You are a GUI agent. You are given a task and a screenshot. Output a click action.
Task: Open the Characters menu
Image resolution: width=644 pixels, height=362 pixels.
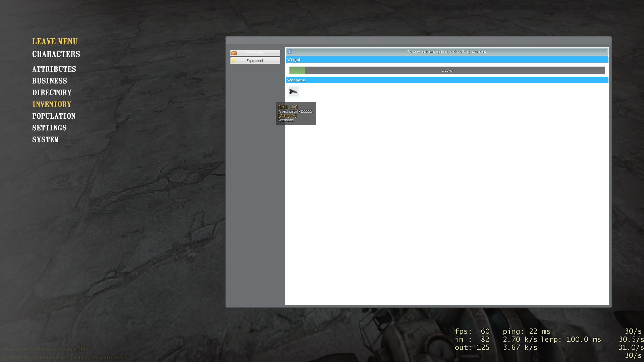coord(56,54)
